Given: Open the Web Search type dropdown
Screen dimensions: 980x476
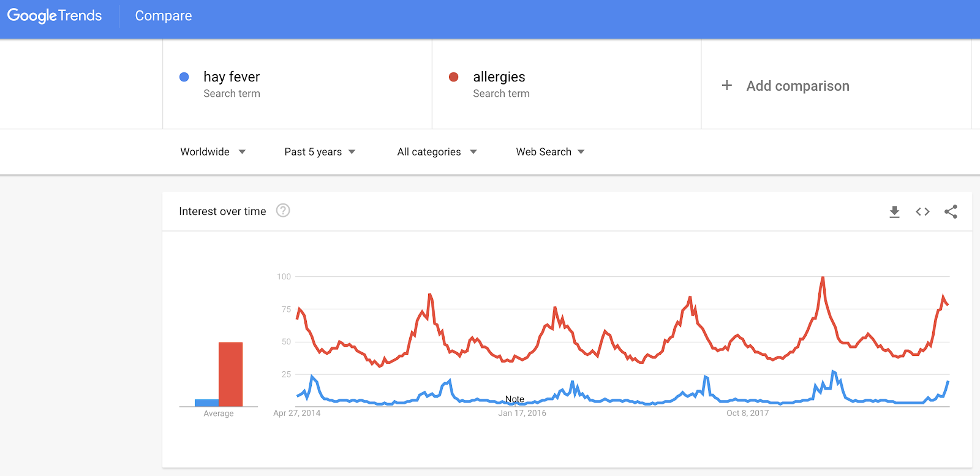Looking at the screenshot, I should pos(550,152).
